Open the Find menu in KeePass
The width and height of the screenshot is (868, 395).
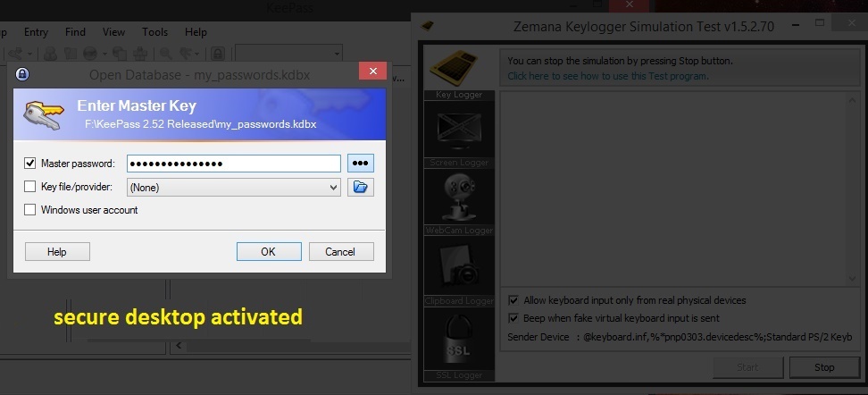tap(76, 32)
